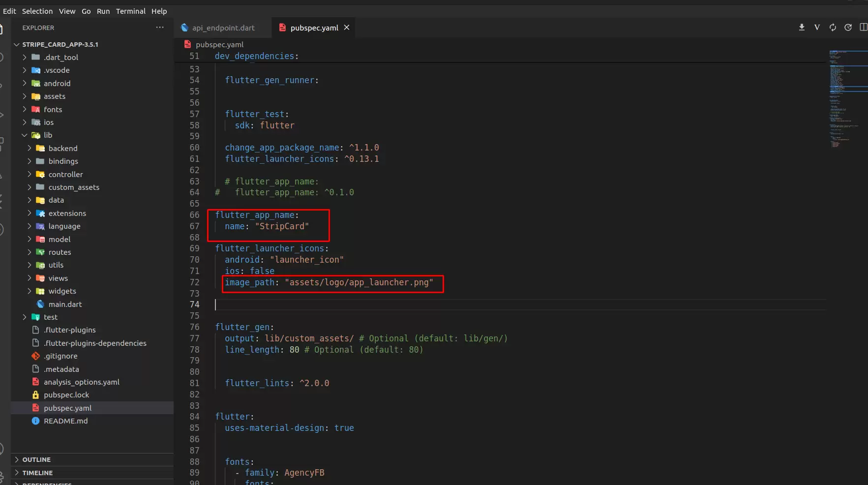Expand the custom_assets folder chevron

pos(30,187)
